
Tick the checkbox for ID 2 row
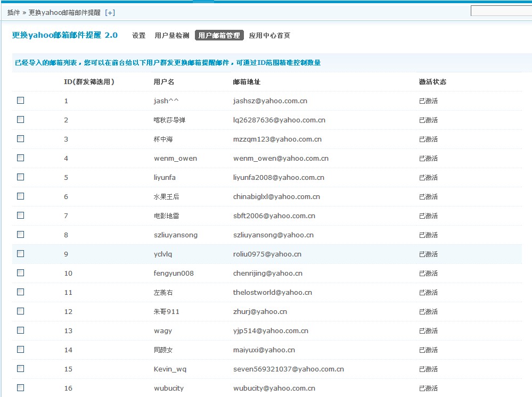point(21,120)
